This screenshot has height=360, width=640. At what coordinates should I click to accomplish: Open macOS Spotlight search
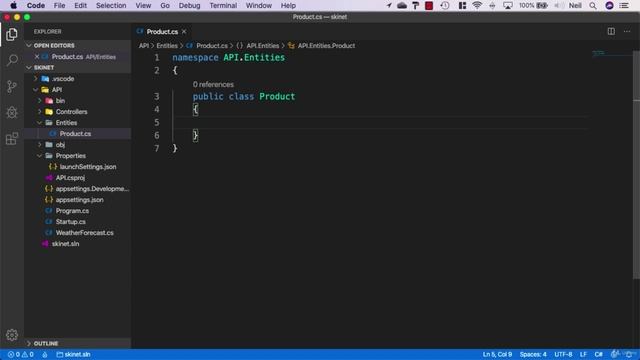(x=593, y=5)
